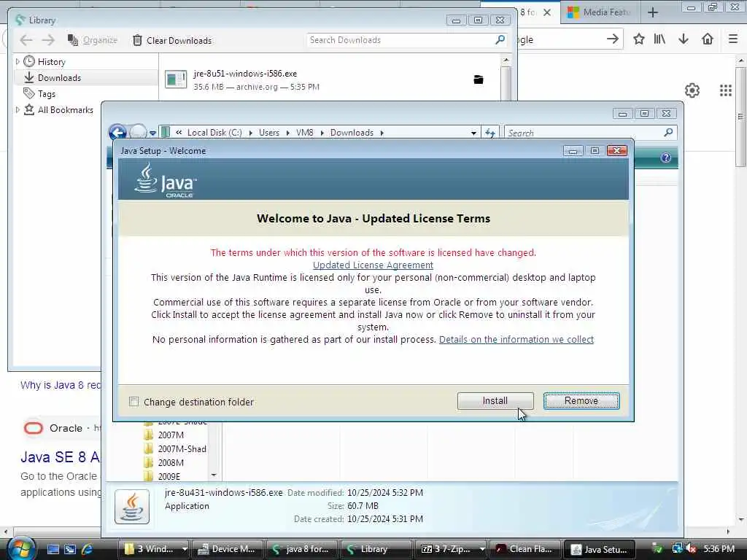747x560 pixels.
Task: Click the Firefox home icon
Action: [708, 39]
